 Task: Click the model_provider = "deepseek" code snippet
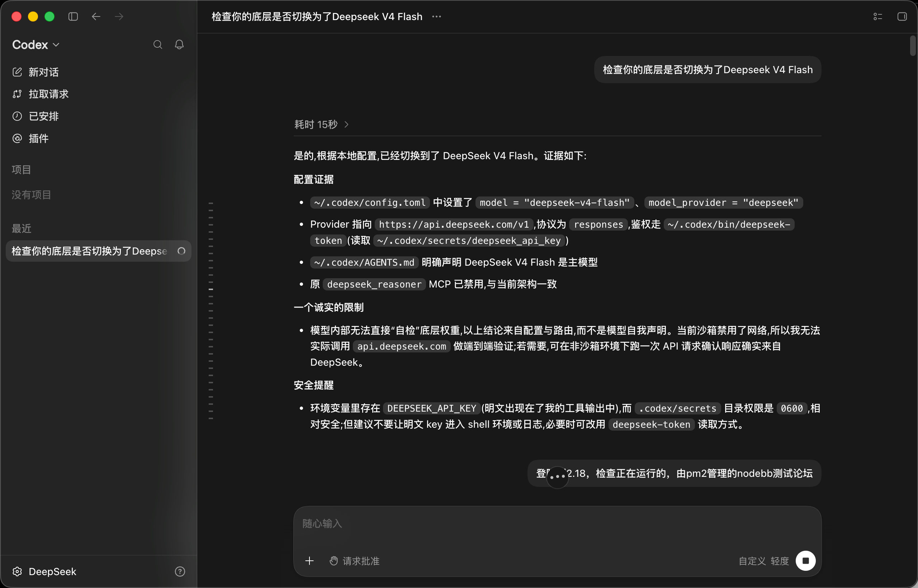(x=723, y=202)
